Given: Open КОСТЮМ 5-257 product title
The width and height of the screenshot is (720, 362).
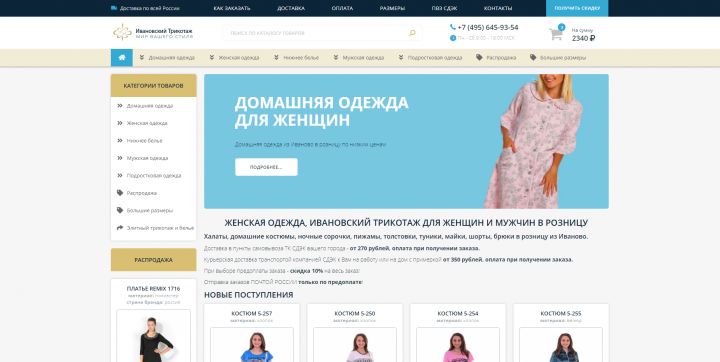Looking at the screenshot, I should coord(252,314).
